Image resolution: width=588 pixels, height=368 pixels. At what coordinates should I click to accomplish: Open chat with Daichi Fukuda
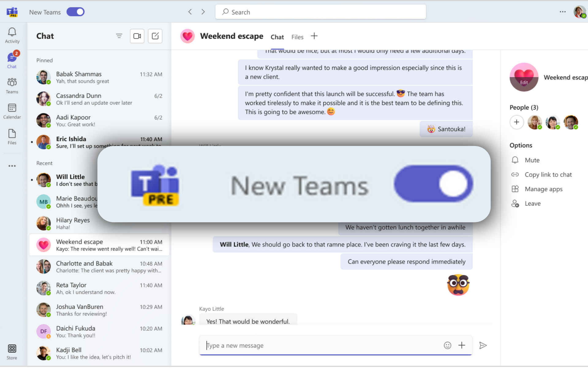point(99,332)
